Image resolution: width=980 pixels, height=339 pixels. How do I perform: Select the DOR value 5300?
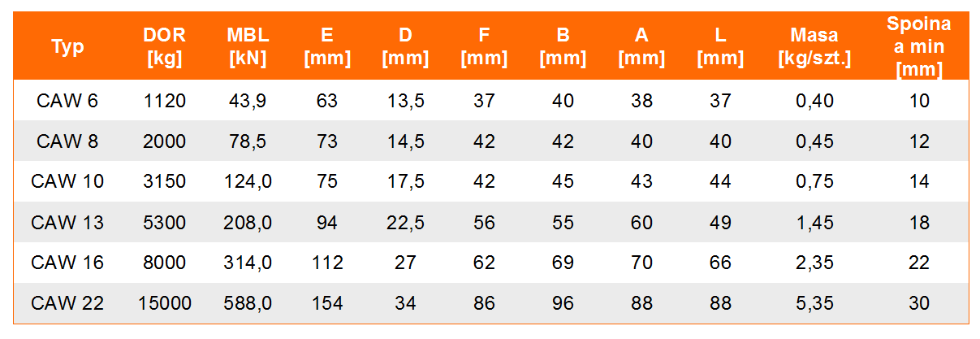click(165, 223)
